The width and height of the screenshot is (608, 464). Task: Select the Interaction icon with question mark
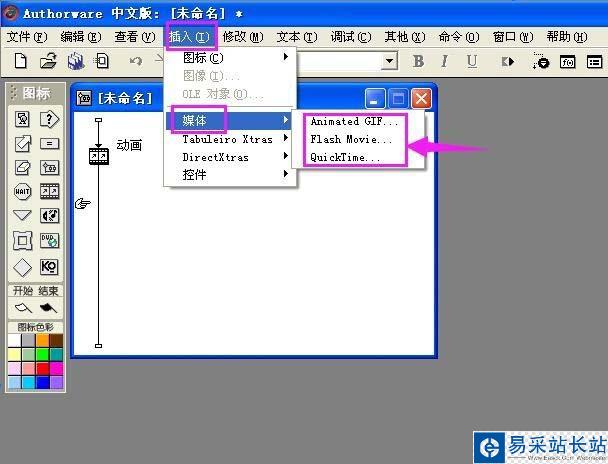(50, 119)
